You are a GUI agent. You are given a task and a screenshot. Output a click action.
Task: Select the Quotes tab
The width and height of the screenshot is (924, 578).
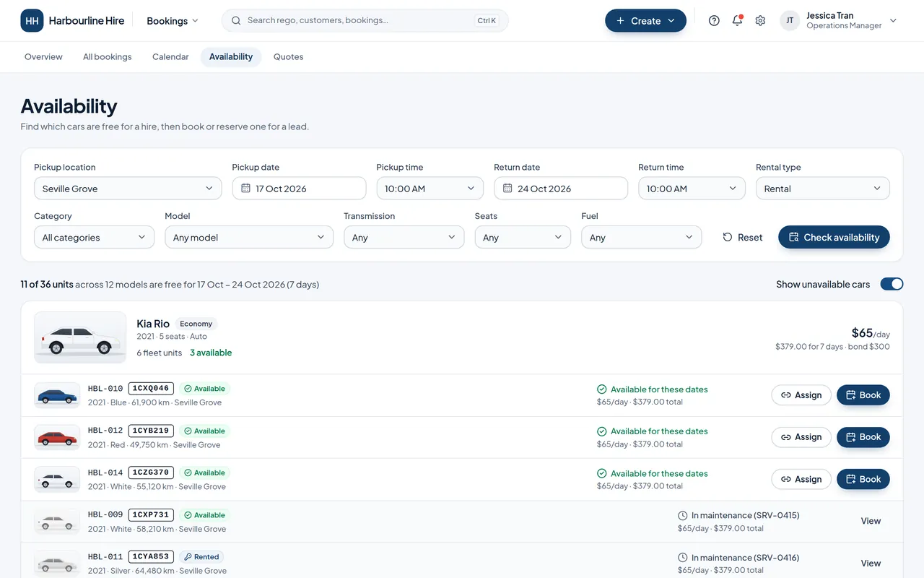click(x=288, y=57)
